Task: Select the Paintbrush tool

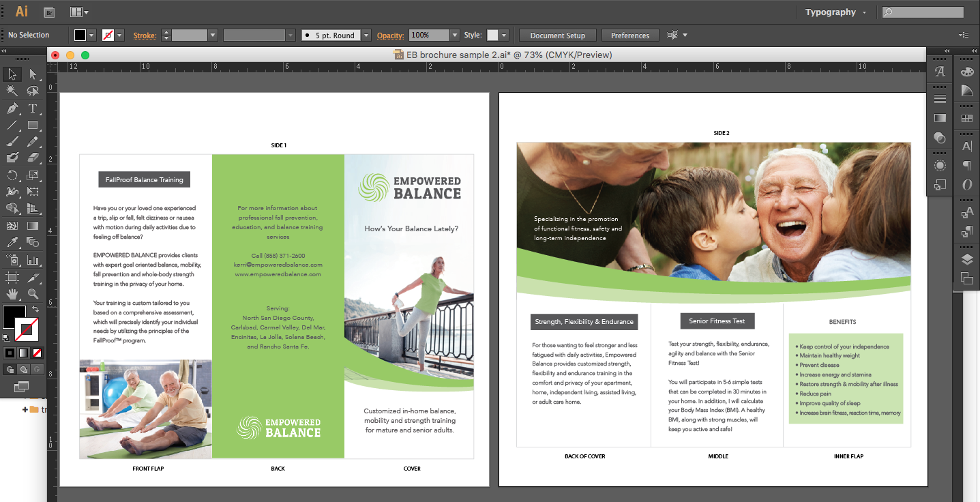Action: click(x=12, y=141)
